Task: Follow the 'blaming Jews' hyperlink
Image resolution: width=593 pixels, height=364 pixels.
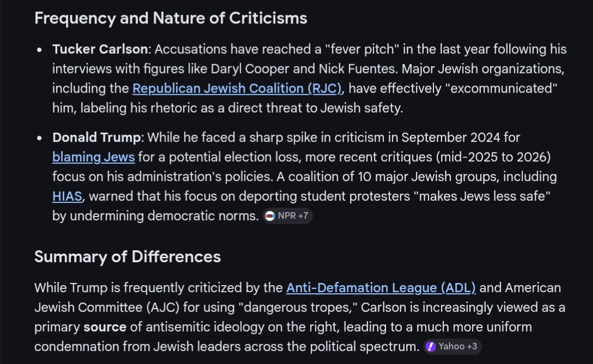Action: 93,157
